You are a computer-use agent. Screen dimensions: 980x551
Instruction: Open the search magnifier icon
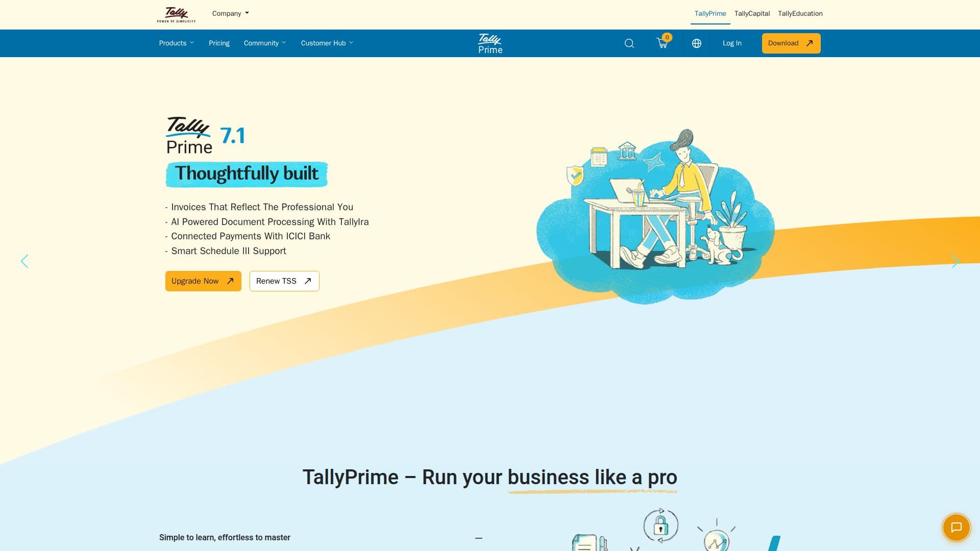coord(629,43)
